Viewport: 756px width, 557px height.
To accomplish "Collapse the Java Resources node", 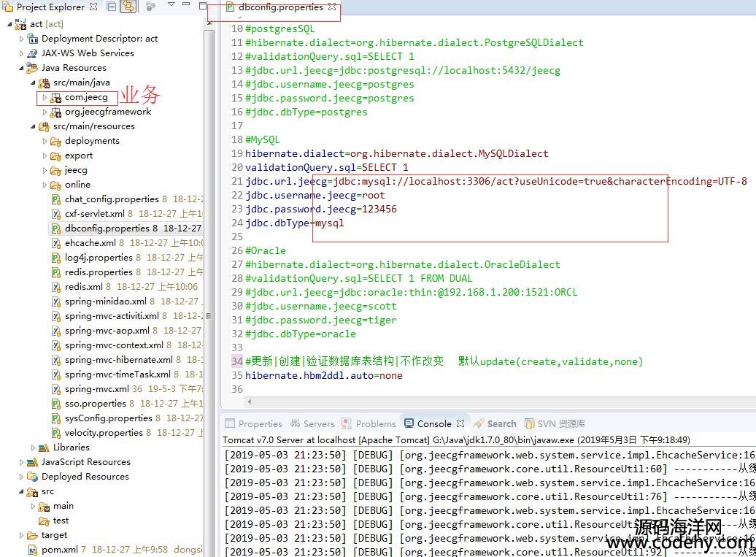I will (x=21, y=68).
